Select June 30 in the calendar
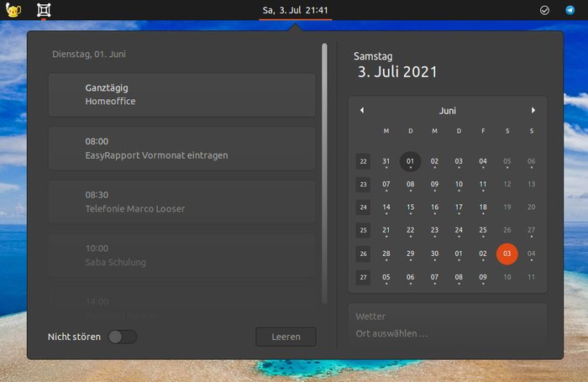This screenshot has width=588, height=382. (x=434, y=254)
